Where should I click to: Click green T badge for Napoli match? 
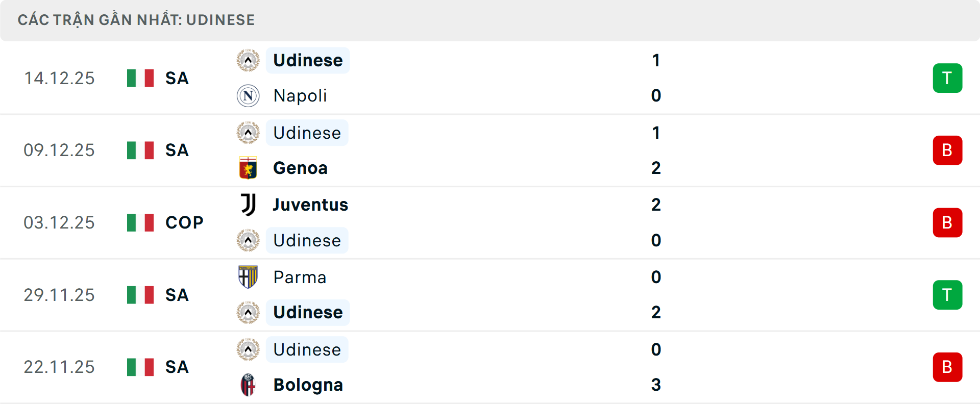947,78
